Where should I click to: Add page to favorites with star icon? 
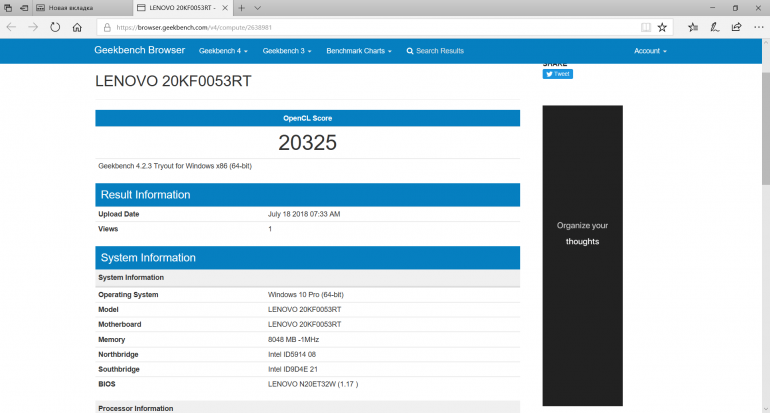[662, 27]
